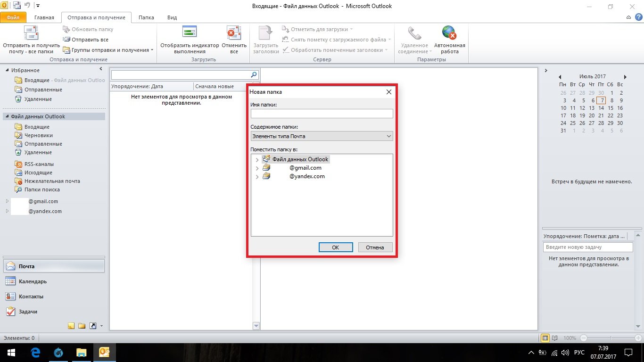This screenshot has height=362, width=644.
Task: Click the Отправить все ribbon button
Action: pos(86,40)
